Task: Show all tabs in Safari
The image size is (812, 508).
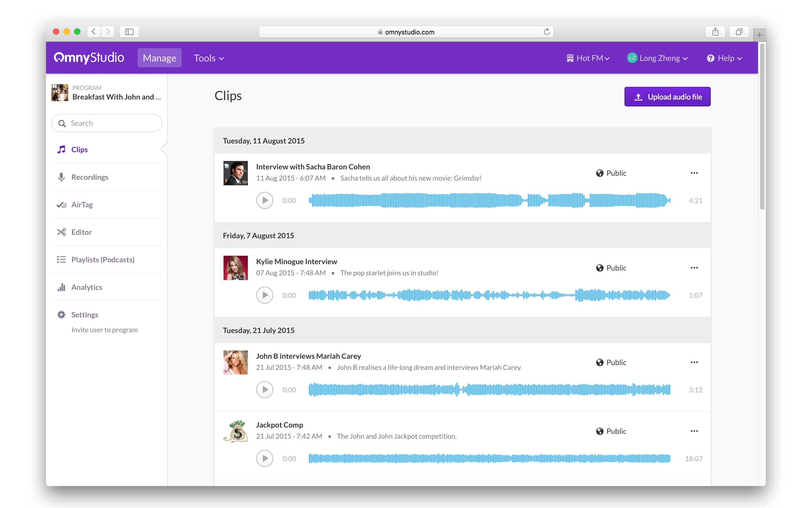Action: click(739, 32)
